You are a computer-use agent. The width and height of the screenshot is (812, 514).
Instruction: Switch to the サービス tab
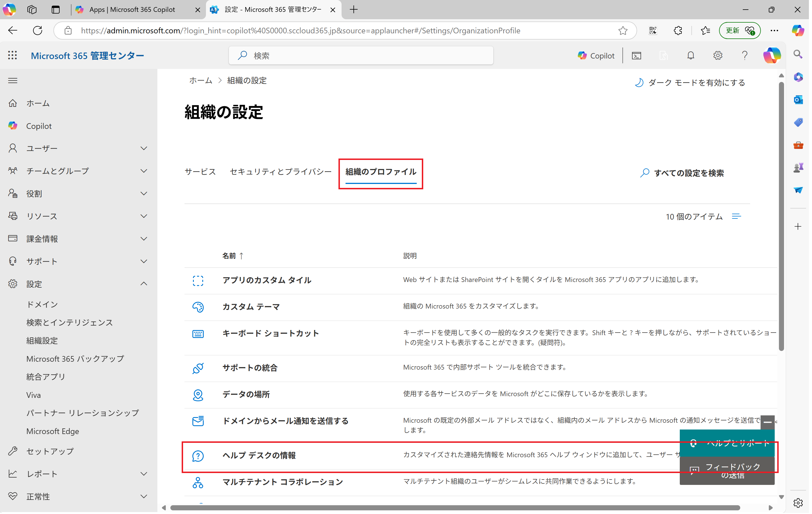point(200,172)
